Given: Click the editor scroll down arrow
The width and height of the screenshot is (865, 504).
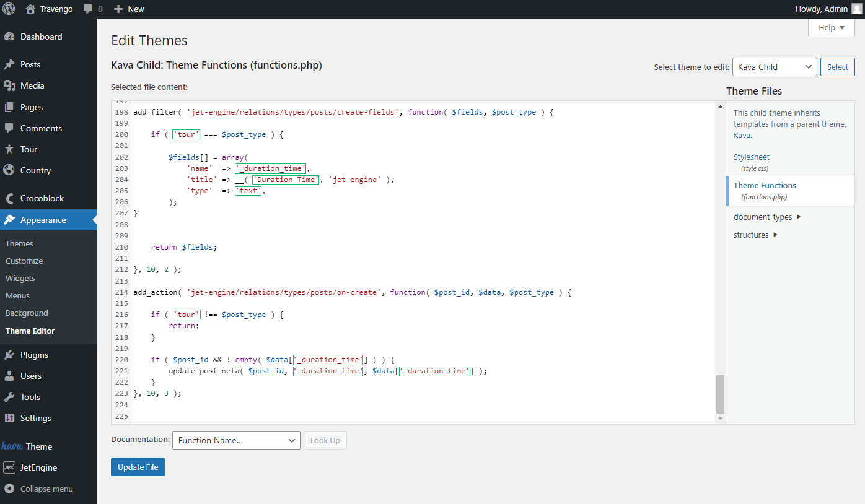Looking at the screenshot, I should (x=720, y=419).
